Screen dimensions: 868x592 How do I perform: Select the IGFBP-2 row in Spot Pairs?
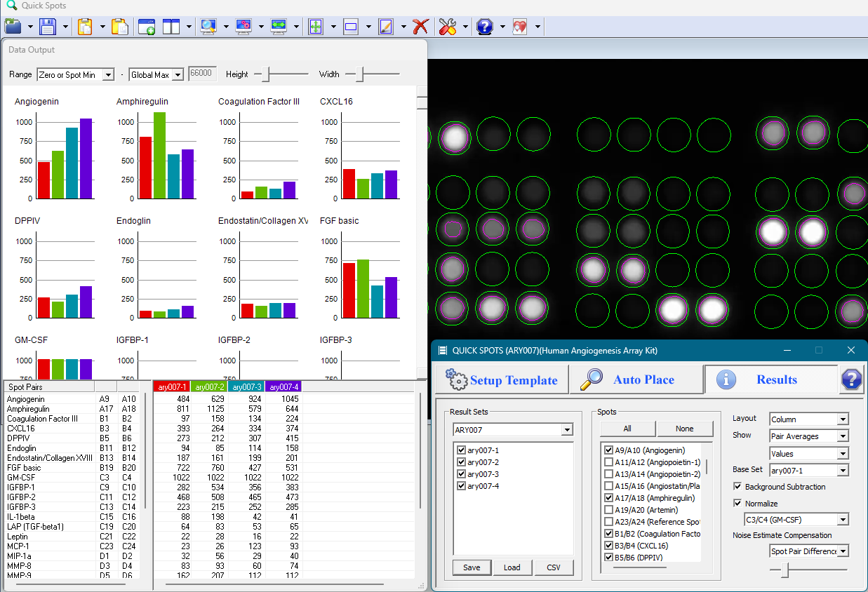[x=72, y=497]
